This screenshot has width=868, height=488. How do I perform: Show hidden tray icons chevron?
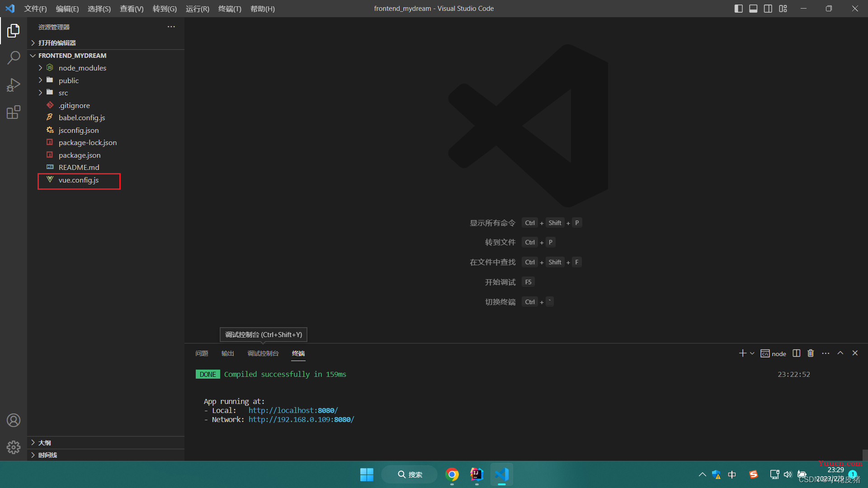coord(702,474)
